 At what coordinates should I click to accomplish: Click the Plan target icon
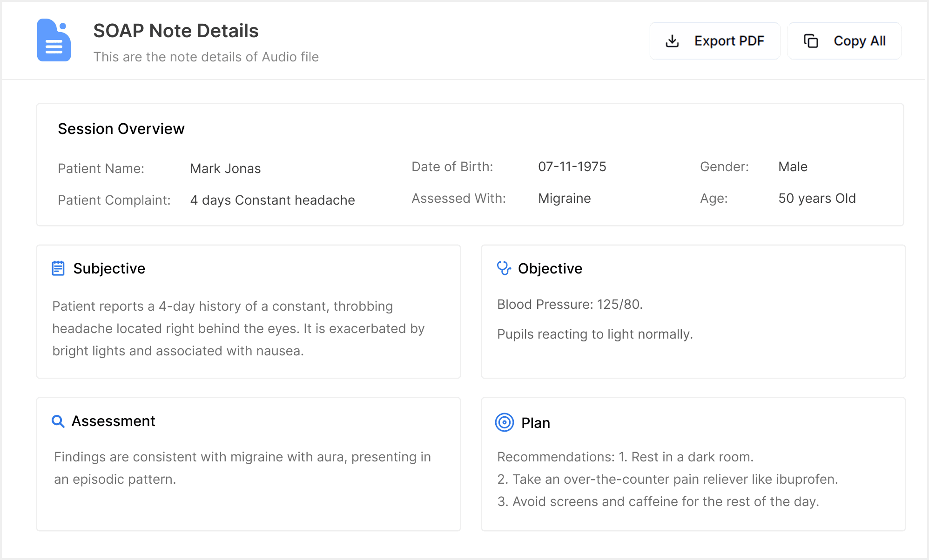pyautogui.click(x=505, y=422)
